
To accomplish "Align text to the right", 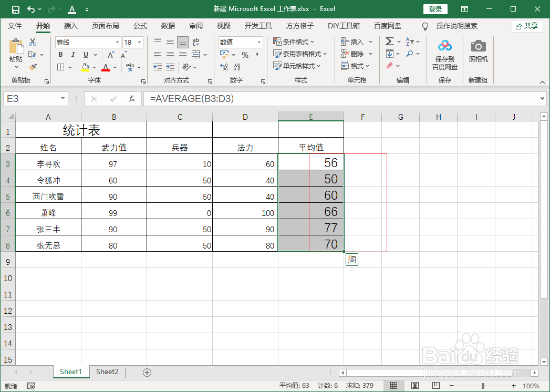I will (183, 55).
